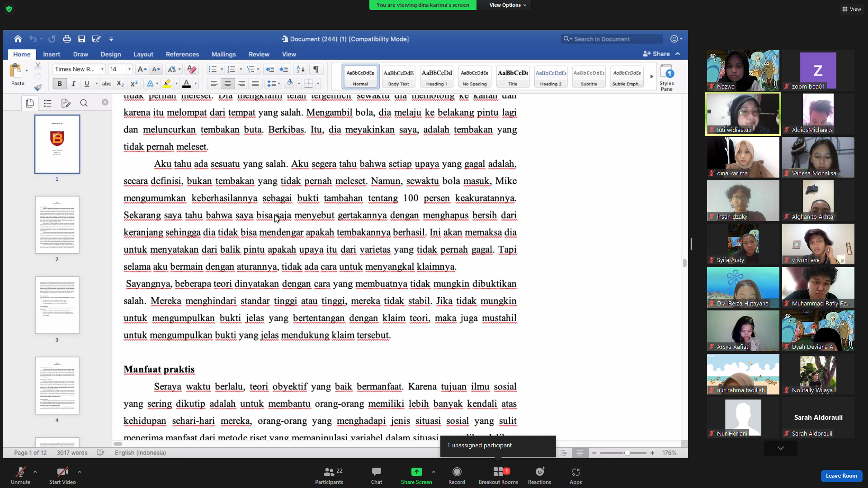Click the Cut scissors icon
Image resolution: width=868 pixels, height=488 pixels.
pyautogui.click(x=38, y=66)
